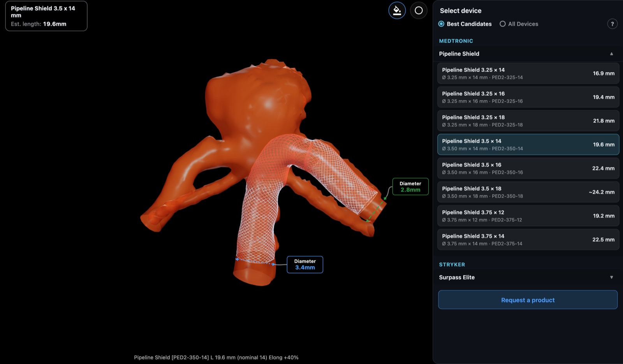
Task: Click the MEDTRONIC manufacturer heading
Action: click(x=456, y=41)
